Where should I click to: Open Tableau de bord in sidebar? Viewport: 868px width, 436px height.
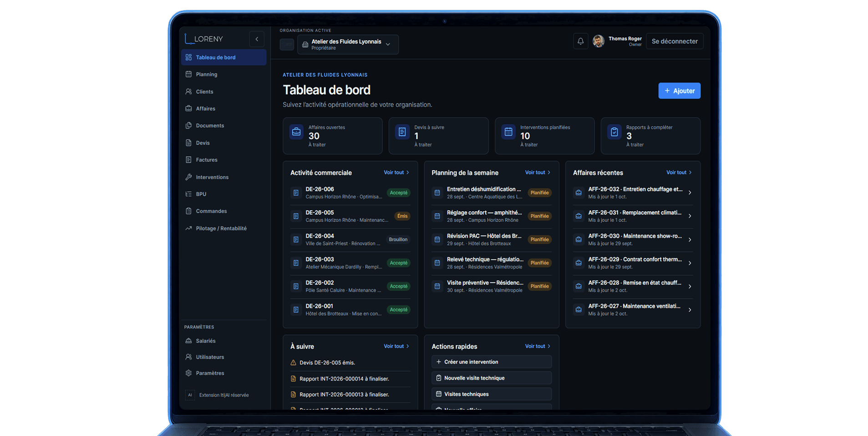(223, 57)
